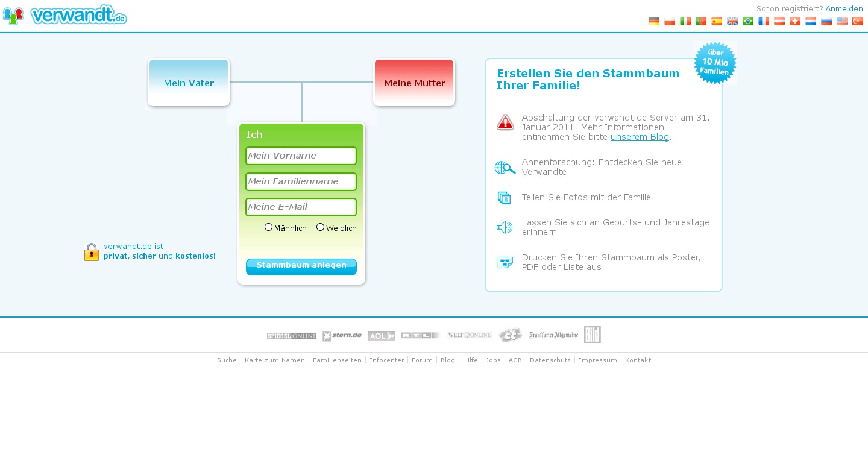Click the United Kingdom flag
This screenshot has height=472, width=868.
click(x=732, y=21)
